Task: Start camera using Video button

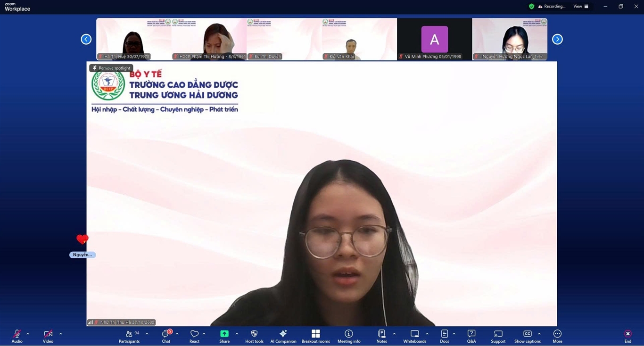Action: coord(48,336)
